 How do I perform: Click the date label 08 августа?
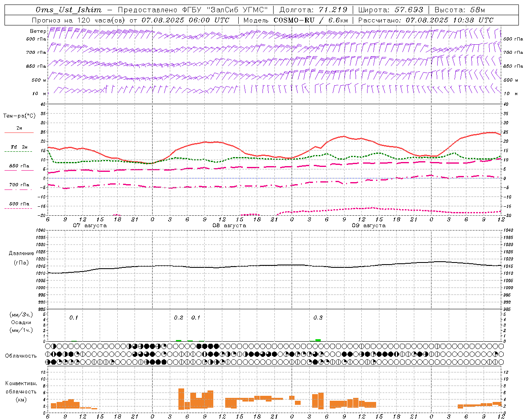229,226
